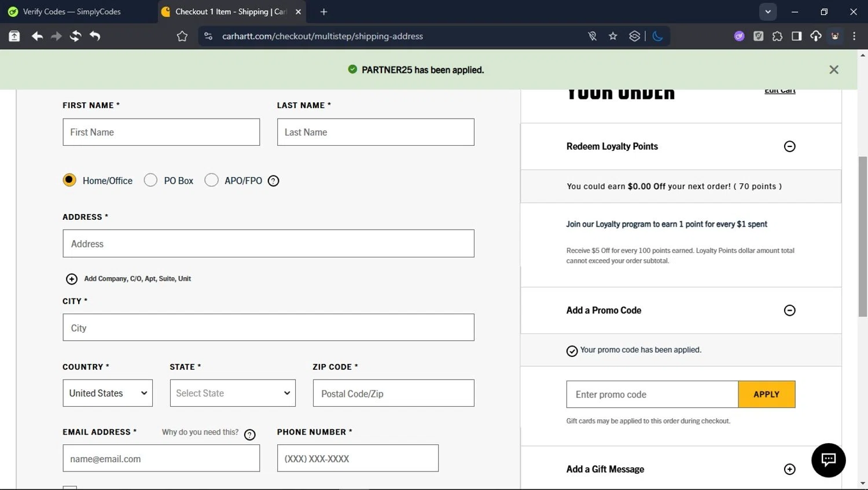Screen dimensions: 868x490
Task: Click 'You could earn $0.00 Off' text
Action: click(674, 186)
